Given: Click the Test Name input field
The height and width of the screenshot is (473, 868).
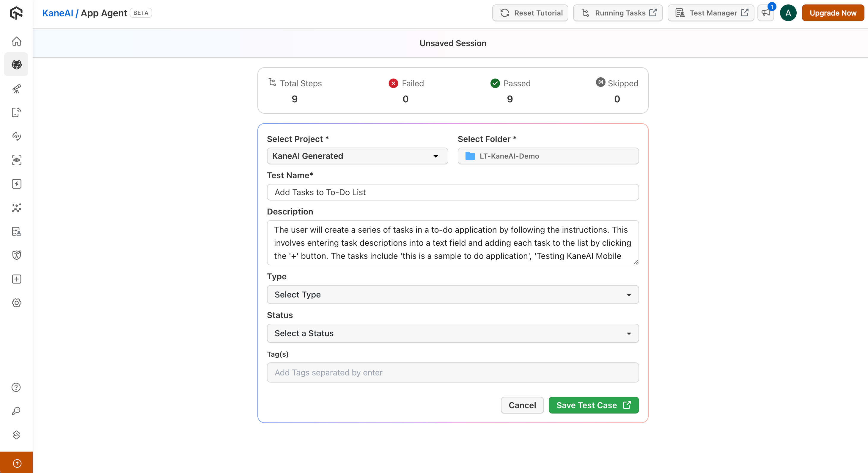Looking at the screenshot, I should click(x=452, y=192).
